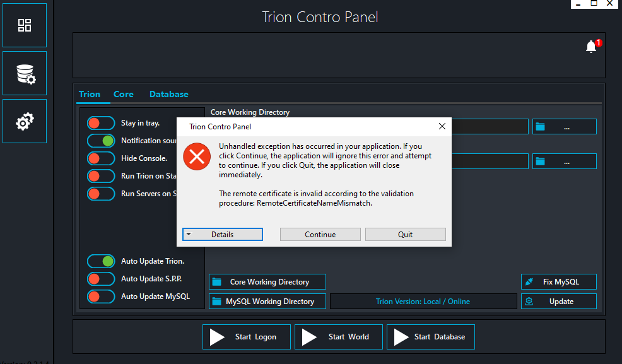The width and height of the screenshot is (622, 364).
Task: Open the gears settings sidebar icon
Action: (25, 121)
